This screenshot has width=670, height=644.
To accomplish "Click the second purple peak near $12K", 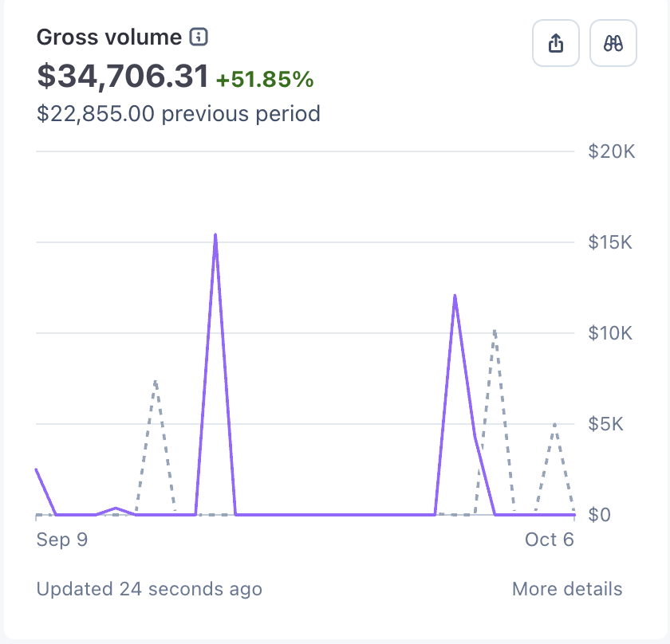I will click(x=455, y=296).
